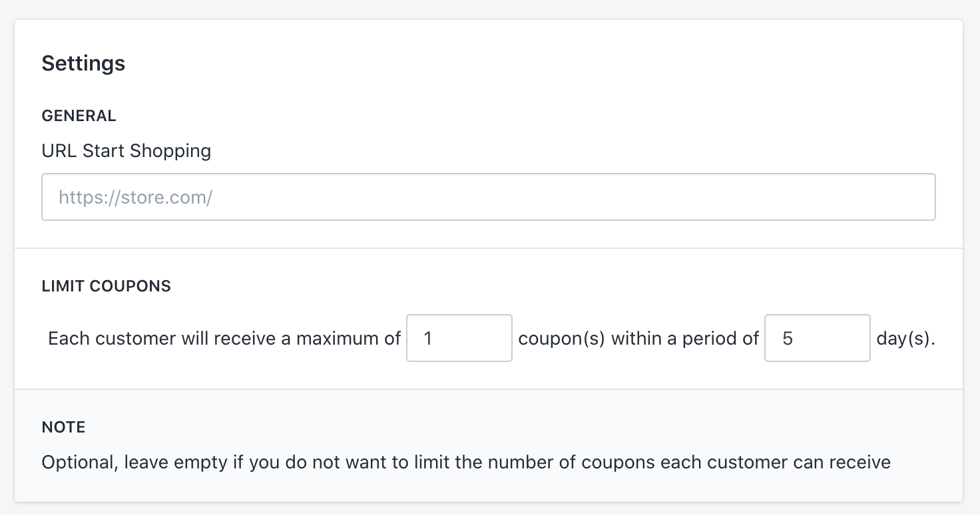The image size is (980, 515).
Task: Click the URL Start Shopping input field
Action: (488, 197)
